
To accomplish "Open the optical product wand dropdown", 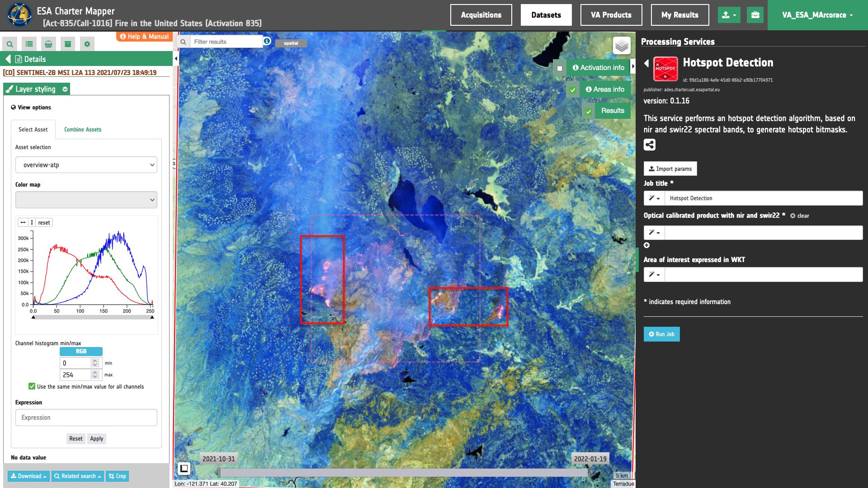I will pyautogui.click(x=654, y=233).
